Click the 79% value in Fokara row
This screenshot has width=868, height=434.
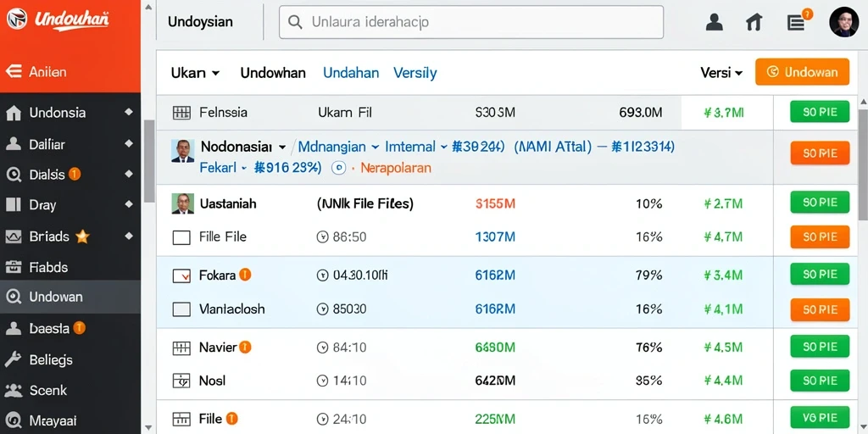pos(648,275)
